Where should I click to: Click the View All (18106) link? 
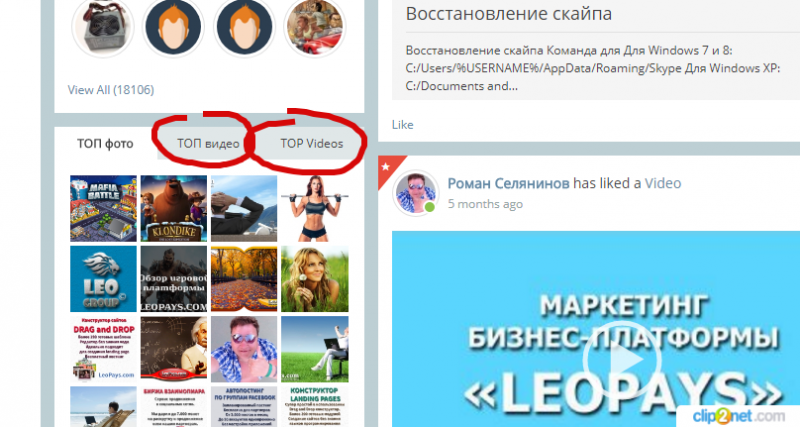click(111, 90)
